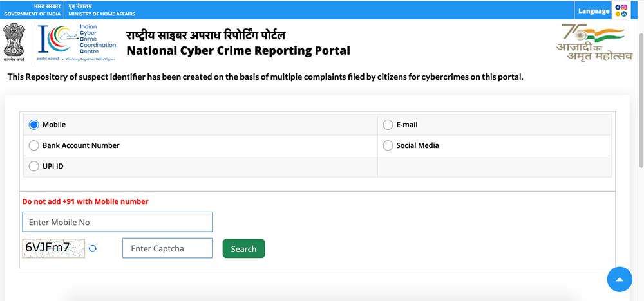Select the Social Media radio button
The height and width of the screenshot is (301, 644).
[388, 145]
